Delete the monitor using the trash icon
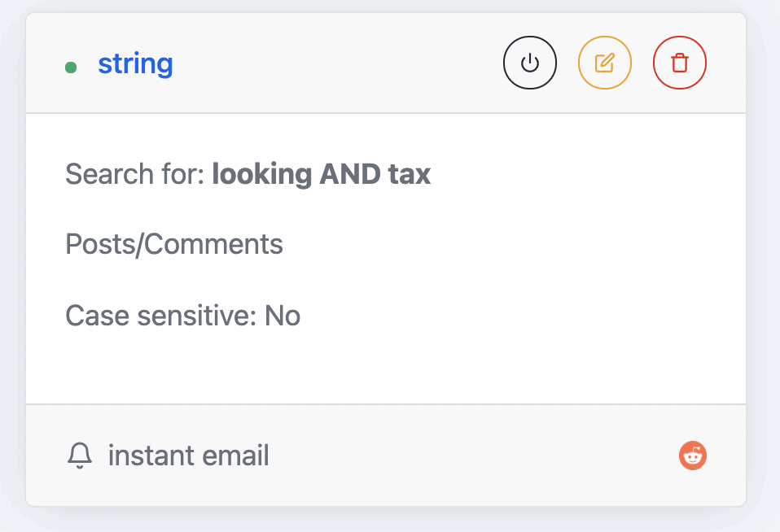The width and height of the screenshot is (780, 532). click(680, 63)
